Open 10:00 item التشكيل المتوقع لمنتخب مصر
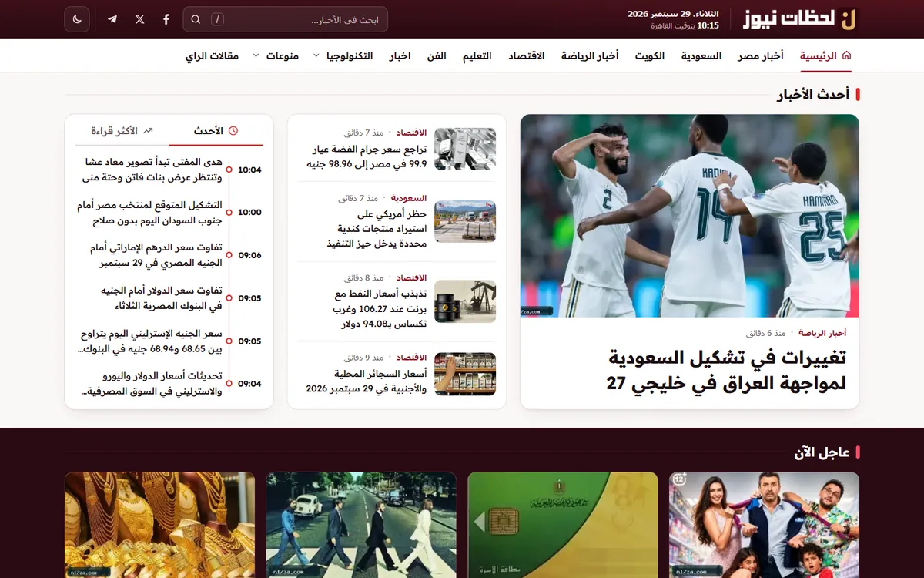924x578 pixels. tap(149, 213)
